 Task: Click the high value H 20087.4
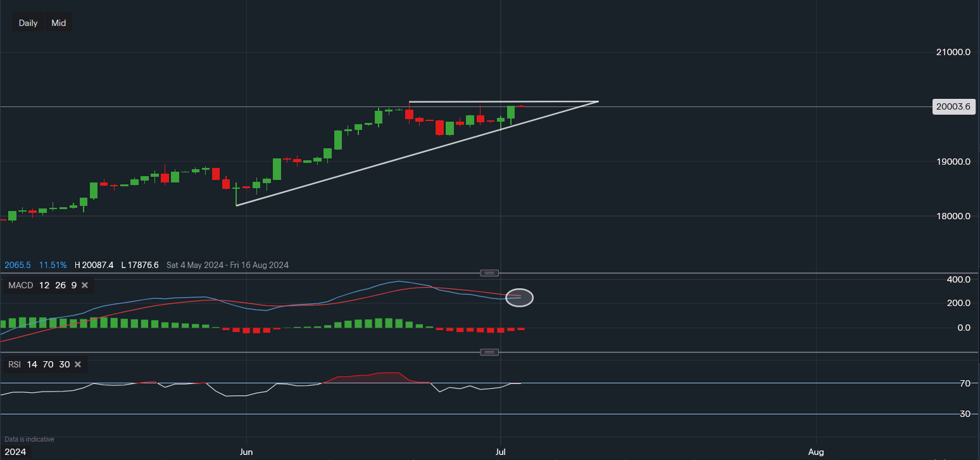pyautogui.click(x=94, y=265)
